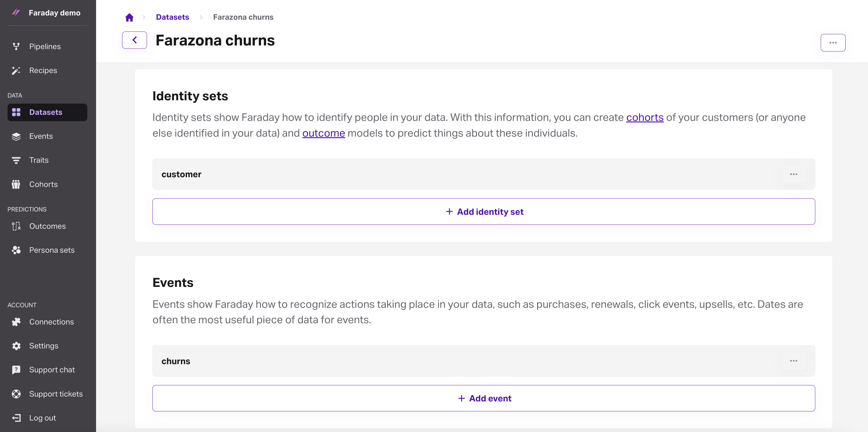Click the customer identity set row
868x432 pixels.
[x=483, y=174]
